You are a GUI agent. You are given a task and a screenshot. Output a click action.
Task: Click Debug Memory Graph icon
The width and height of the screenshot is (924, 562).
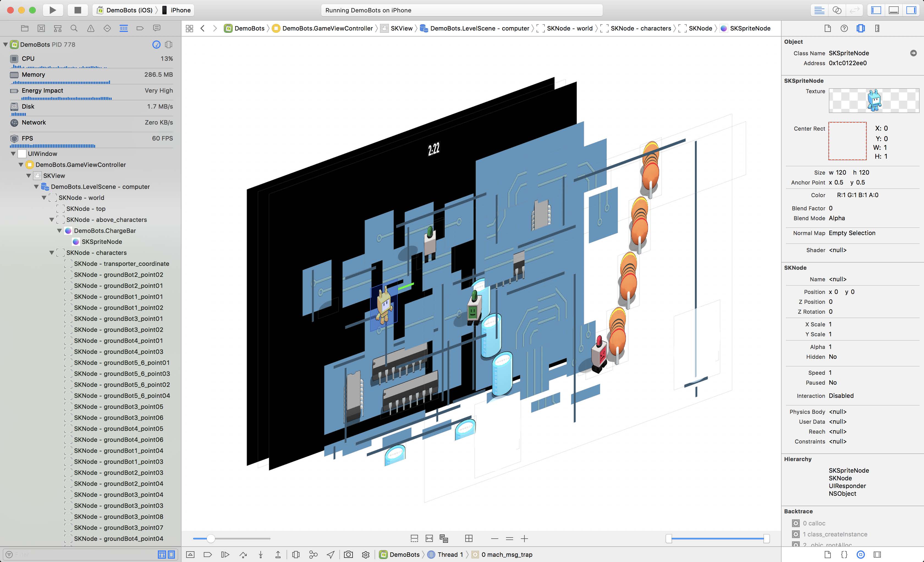pos(313,555)
